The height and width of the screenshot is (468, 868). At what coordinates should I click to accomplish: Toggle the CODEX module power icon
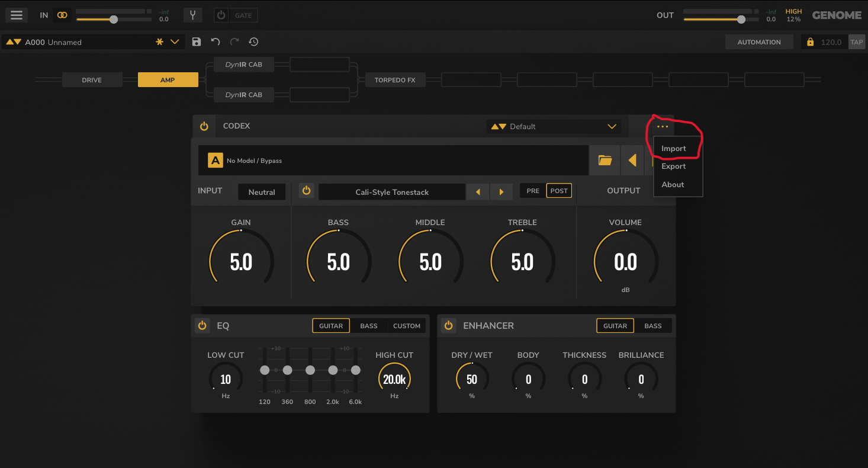click(x=204, y=126)
